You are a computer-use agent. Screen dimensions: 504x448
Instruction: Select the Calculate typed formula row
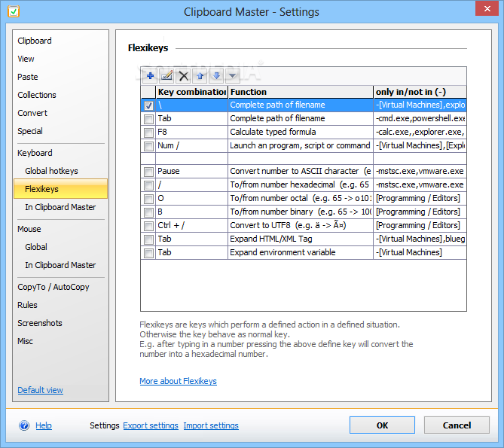tap(304, 132)
